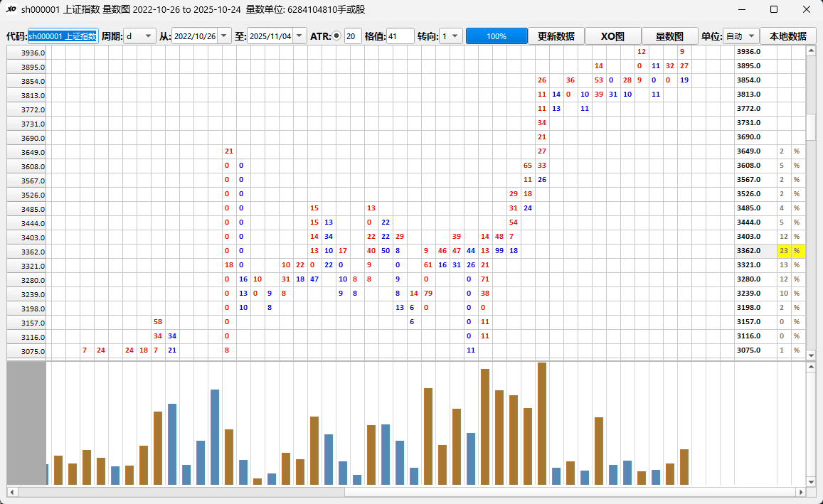The image size is (823, 504).
Task: Click the 代码 stock code input field
Action: [63, 36]
